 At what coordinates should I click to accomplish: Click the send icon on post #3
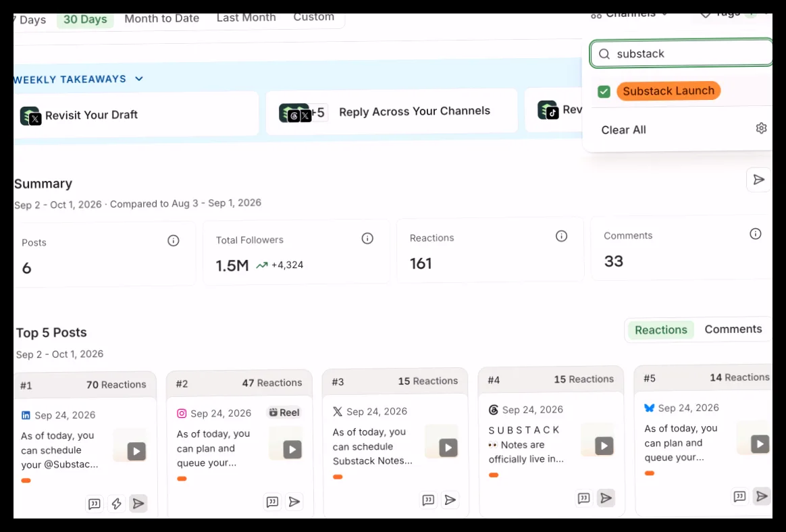click(x=450, y=500)
